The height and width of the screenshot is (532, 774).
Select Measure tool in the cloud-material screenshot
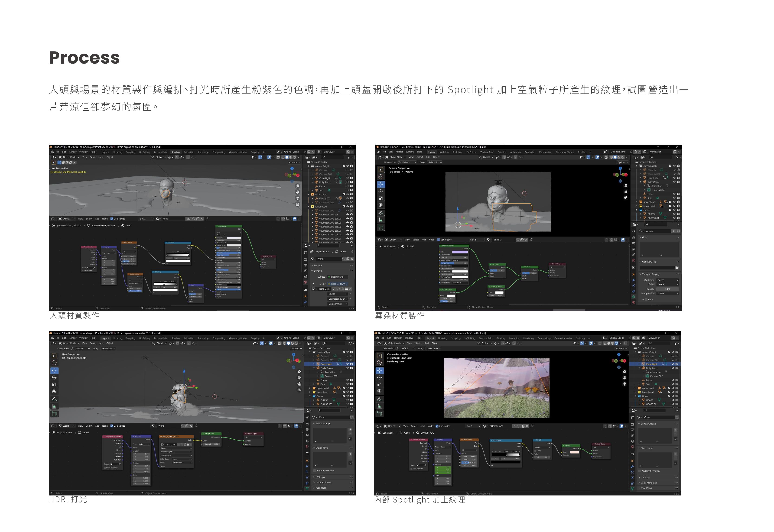click(x=381, y=220)
